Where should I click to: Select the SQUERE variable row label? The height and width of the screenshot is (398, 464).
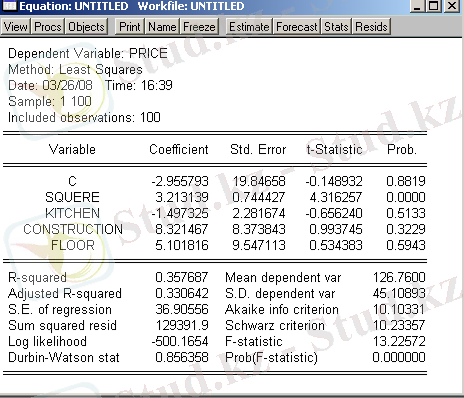72,197
